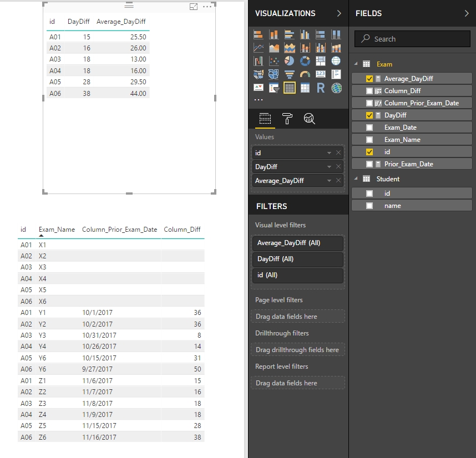Select the 100% stacked column chart visual

click(x=336, y=35)
